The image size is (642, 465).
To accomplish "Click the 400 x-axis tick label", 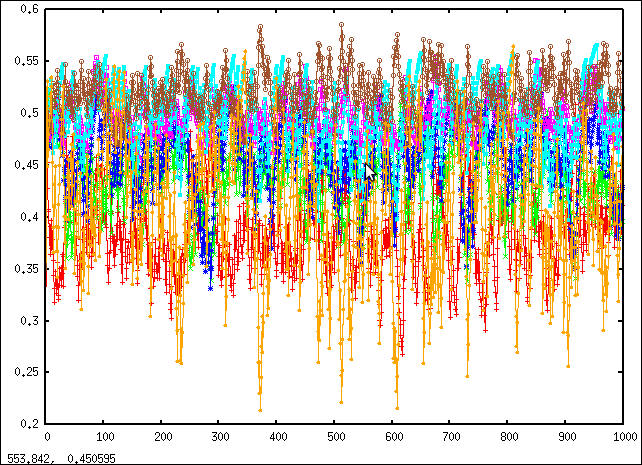I will pos(279,437).
